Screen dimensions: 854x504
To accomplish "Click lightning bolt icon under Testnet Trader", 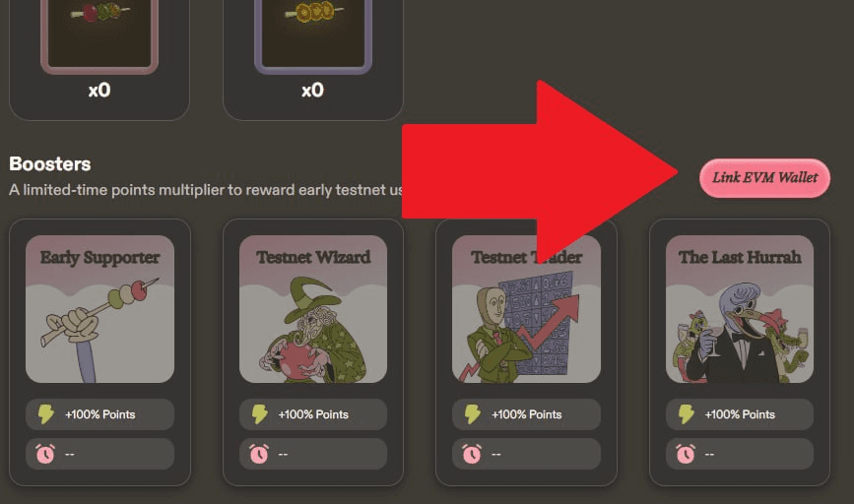I will click(x=472, y=414).
